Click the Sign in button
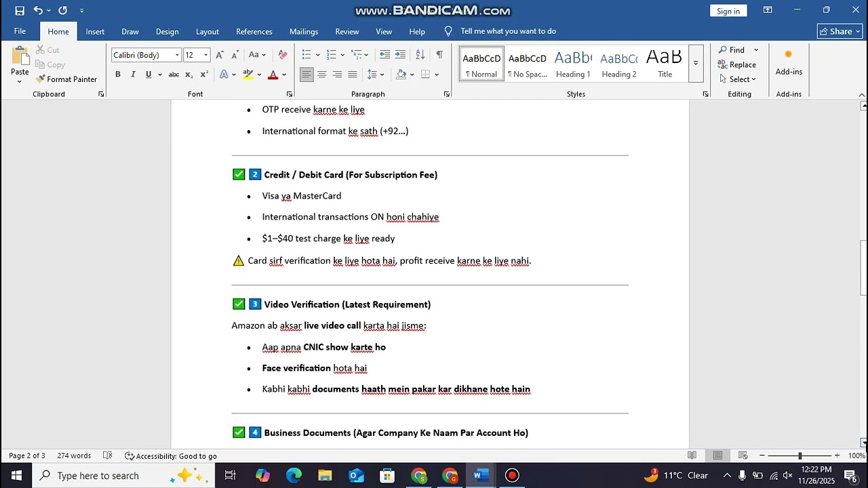Viewport: 868px width, 488px height. 728,11
